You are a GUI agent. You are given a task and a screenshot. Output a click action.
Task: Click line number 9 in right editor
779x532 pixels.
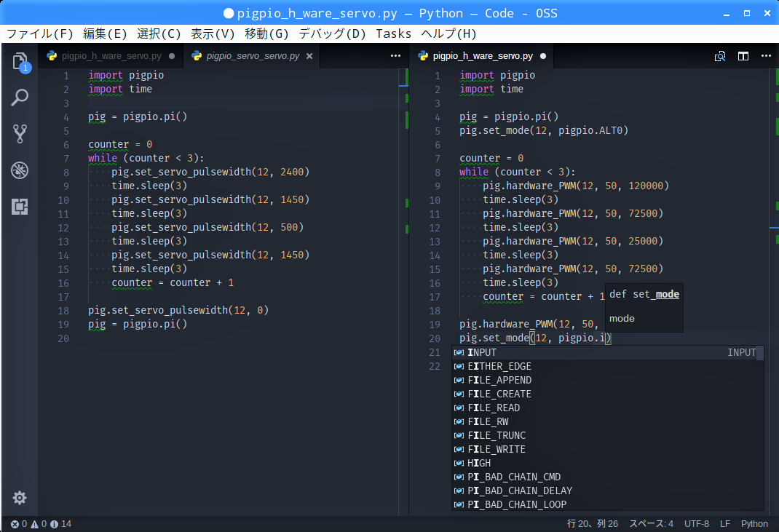pyautogui.click(x=438, y=186)
